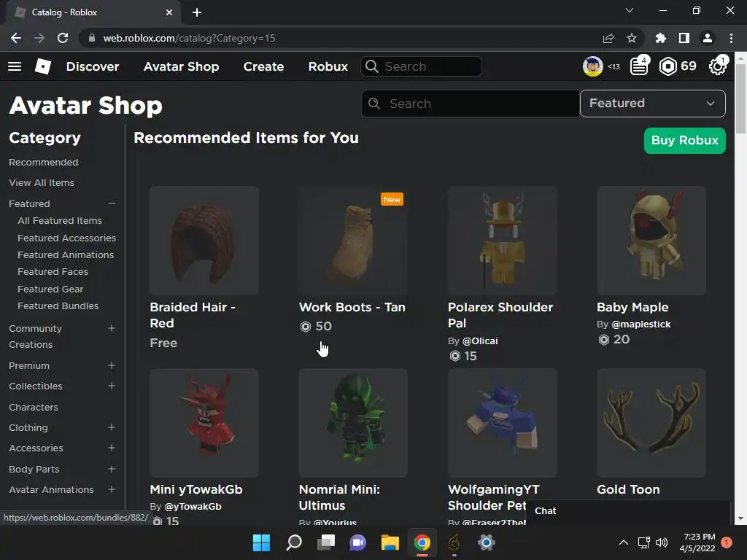
Task: Click the browser back arrow
Action: pos(16,38)
